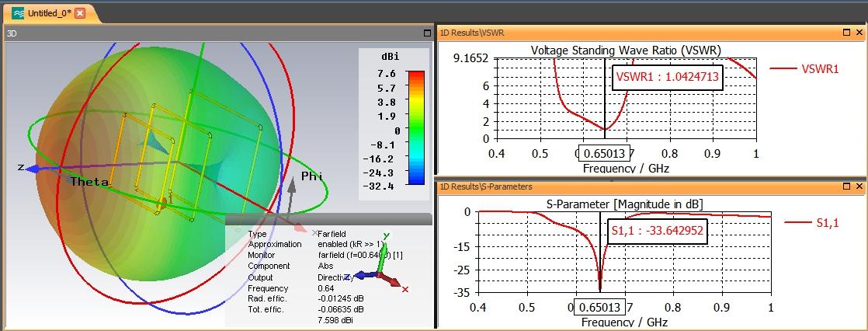This screenshot has height=331, width=868.
Task: Click the S1,1 : -33.642952 marker label
Action: [658, 232]
